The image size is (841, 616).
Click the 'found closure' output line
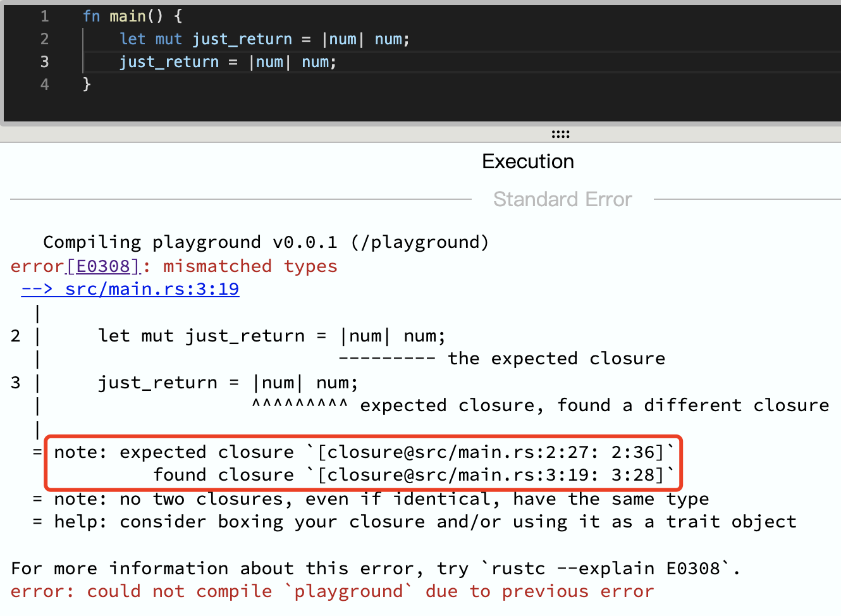coord(414,475)
